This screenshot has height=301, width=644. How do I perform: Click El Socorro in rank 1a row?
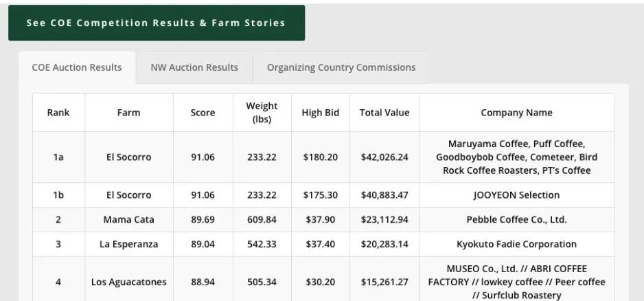(x=128, y=157)
